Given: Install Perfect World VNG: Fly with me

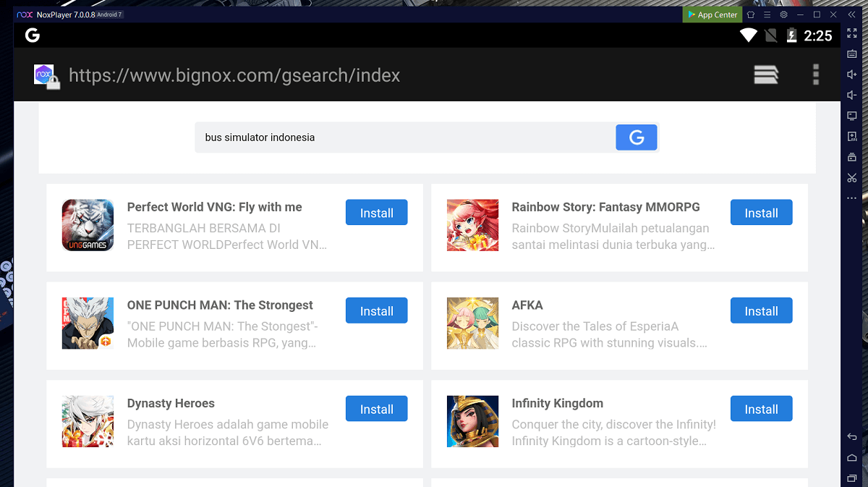Looking at the screenshot, I should pos(377,213).
